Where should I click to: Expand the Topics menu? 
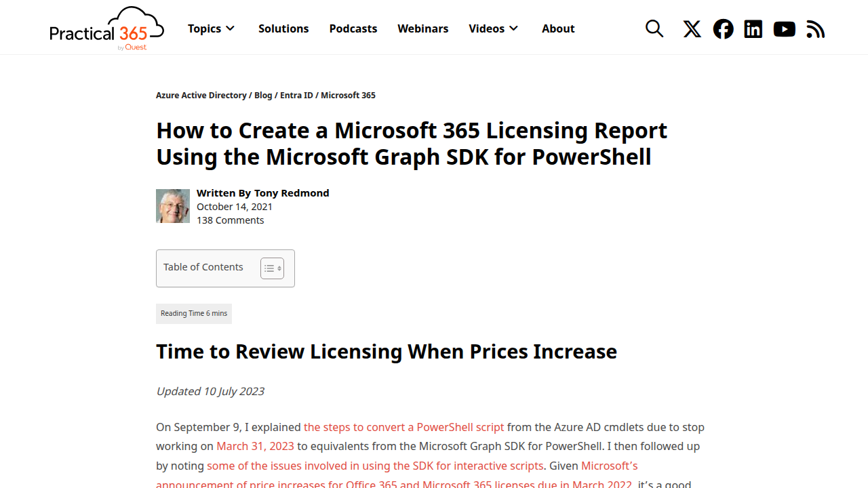(x=211, y=28)
